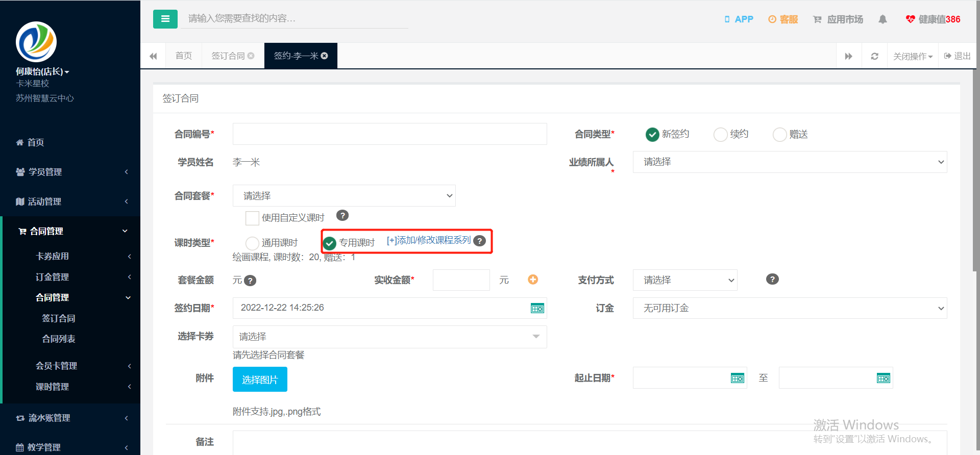
Task: Open 支付方式 dropdown
Action: tap(685, 280)
